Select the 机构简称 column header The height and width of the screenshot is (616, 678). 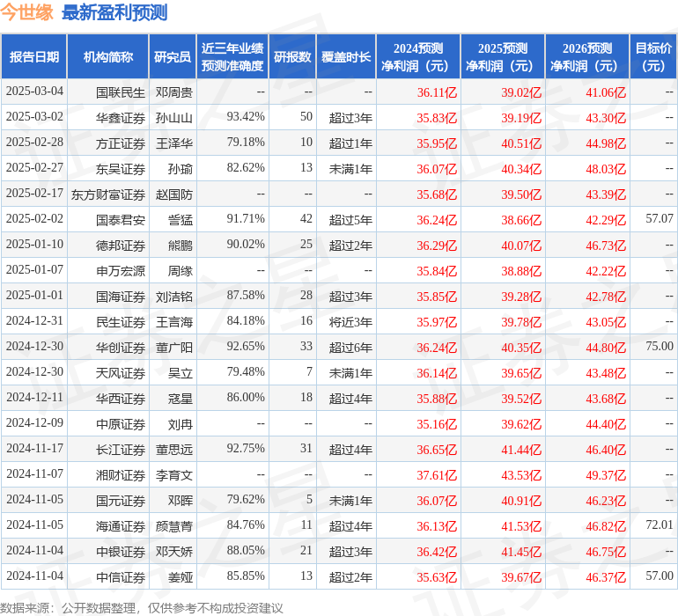[108, 56]
